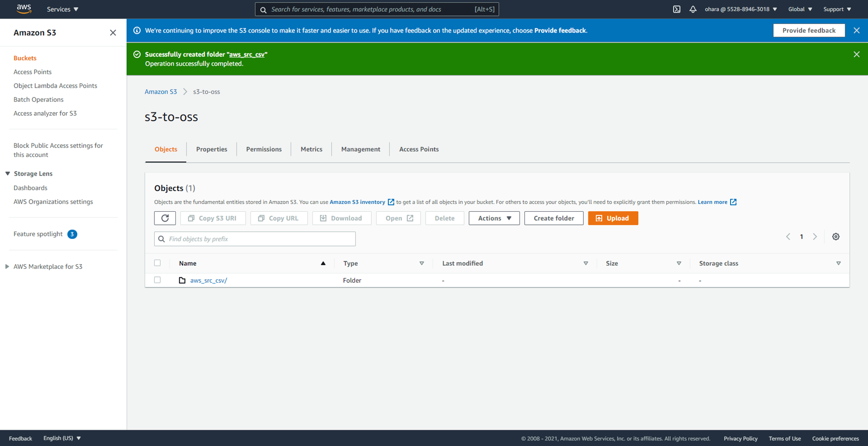Switch to the Properties tab

point(211,149)
